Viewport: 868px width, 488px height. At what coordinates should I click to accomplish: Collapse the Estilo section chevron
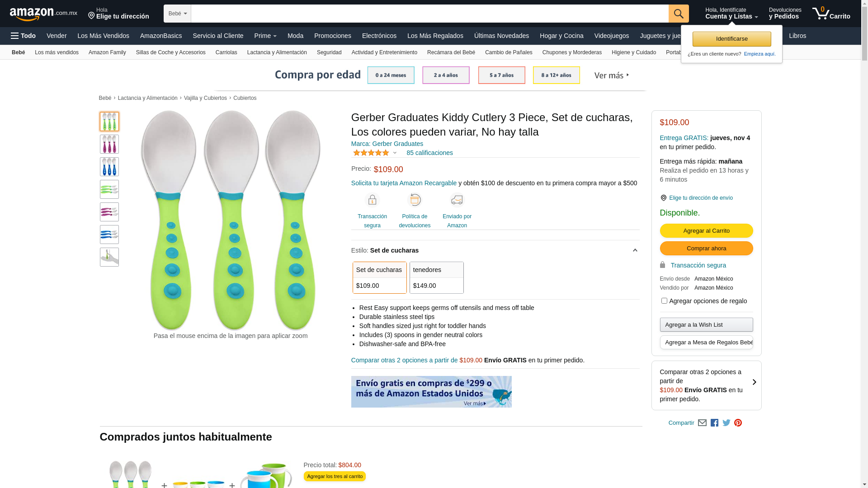[635, 250]
